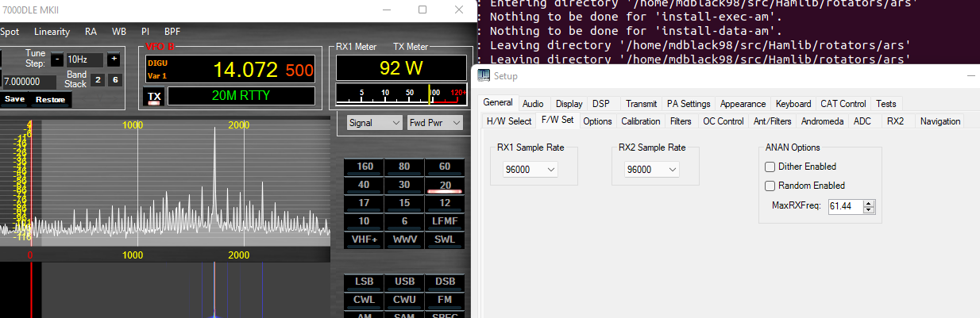Enable the Dither Enabled checkbox
Image resolution: width=980 pixels, height=318 pixels.
(x=770, y=167)
